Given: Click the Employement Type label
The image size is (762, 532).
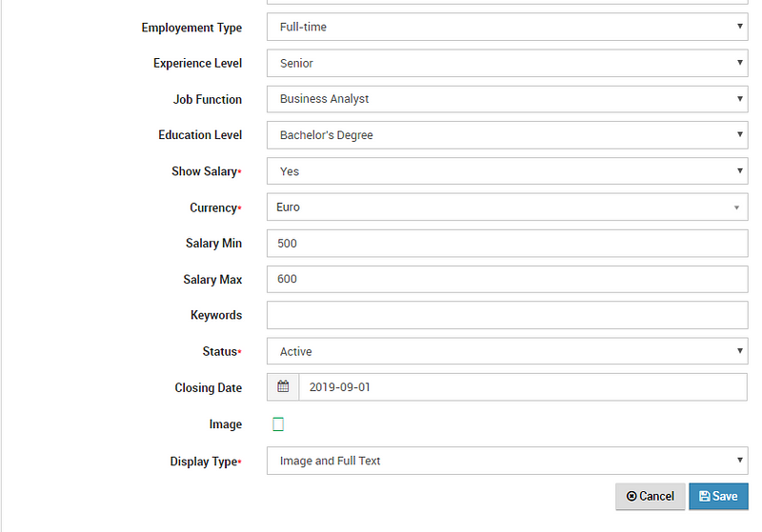Looking at the screenshot, I should point(191,28).
